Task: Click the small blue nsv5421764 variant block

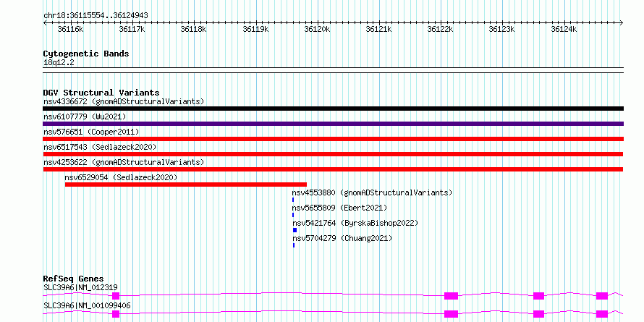Action: coord(295,230)
